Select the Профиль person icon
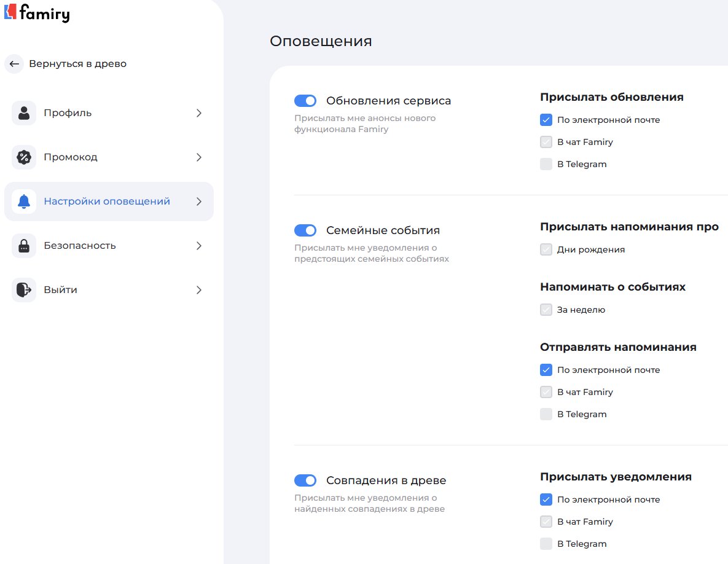The height and width of the screenshot is (564, 728). (x=23, y=113)
